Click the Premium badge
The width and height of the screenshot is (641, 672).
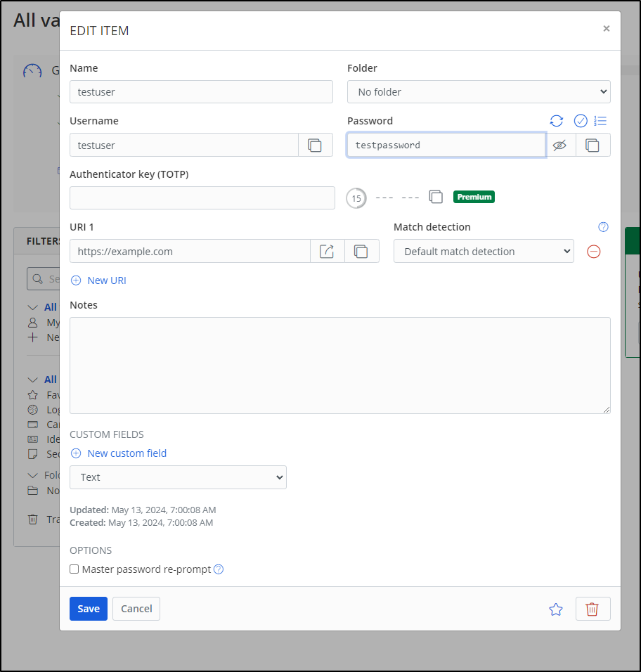(474, 197)
